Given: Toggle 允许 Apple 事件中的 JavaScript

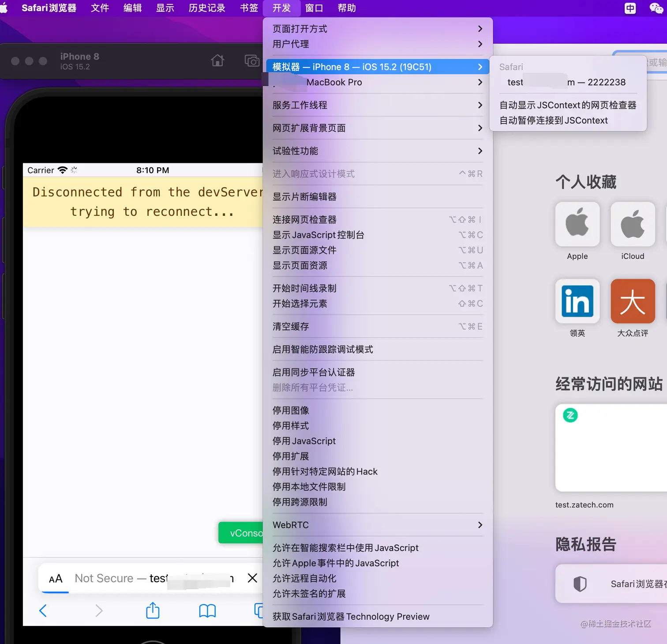Looking at the screenshot, I should coord(378,563).
